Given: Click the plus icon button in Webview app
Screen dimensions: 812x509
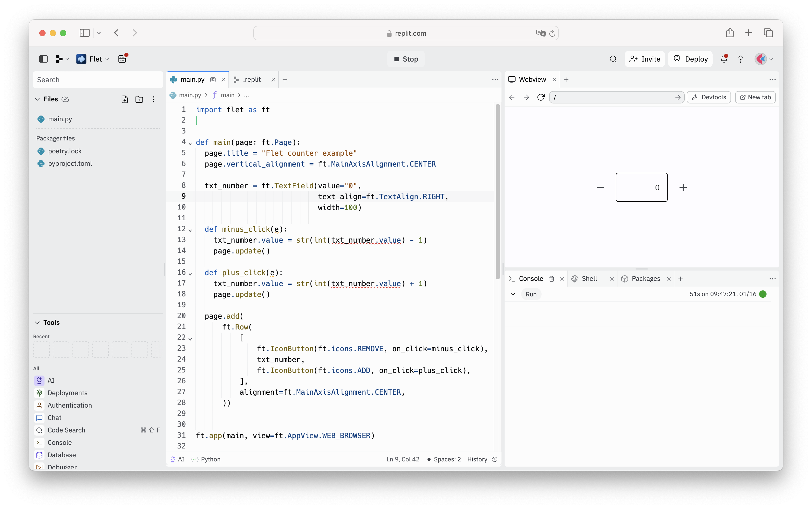Looking at the screenshot, I should pos(683,187).
